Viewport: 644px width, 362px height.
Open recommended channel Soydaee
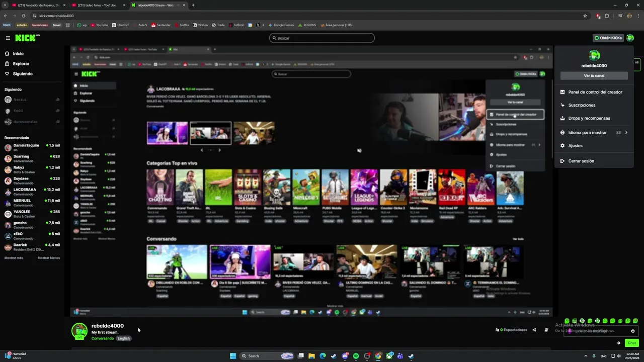(x=32, y=180)
